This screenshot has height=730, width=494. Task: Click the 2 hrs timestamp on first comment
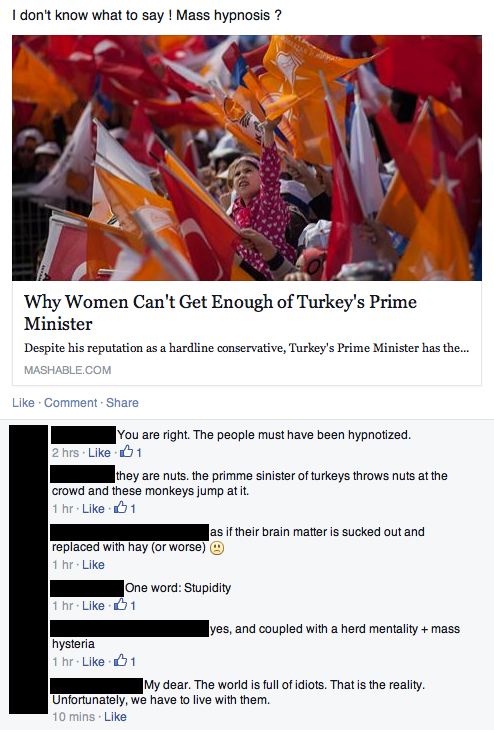[65, 453]
